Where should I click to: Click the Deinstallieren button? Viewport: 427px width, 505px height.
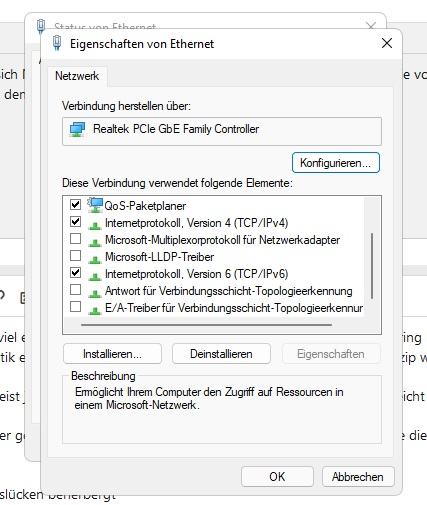point(221,354)
